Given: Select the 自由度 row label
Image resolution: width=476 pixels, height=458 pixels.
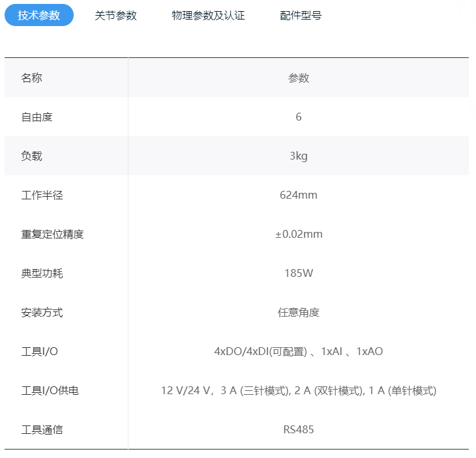Looking at the screenshot, I should (x=37, y=117).
